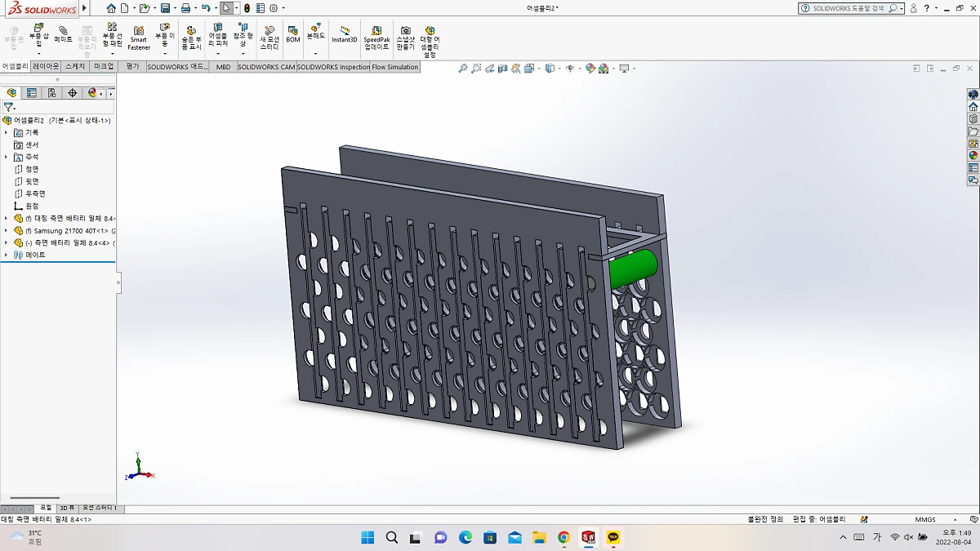Open the MMGS units selector in status bar
The image size is (980, 551).
coord(925,519)
